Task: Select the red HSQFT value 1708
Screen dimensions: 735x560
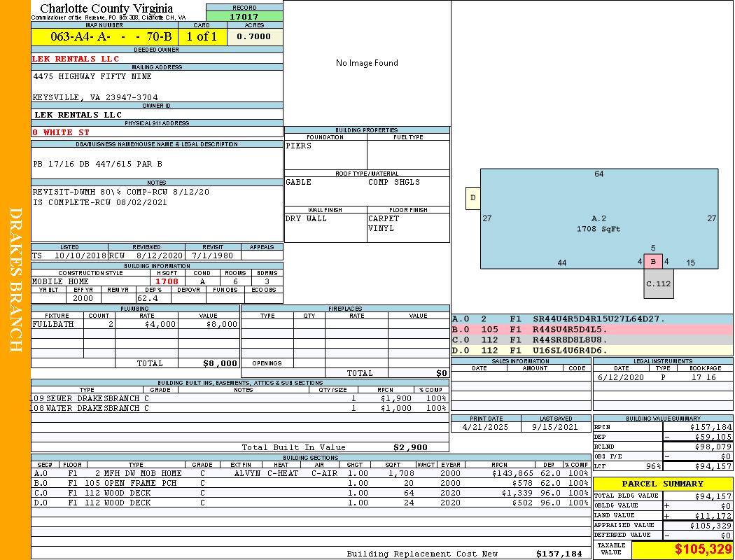Action: pos(167,281)
